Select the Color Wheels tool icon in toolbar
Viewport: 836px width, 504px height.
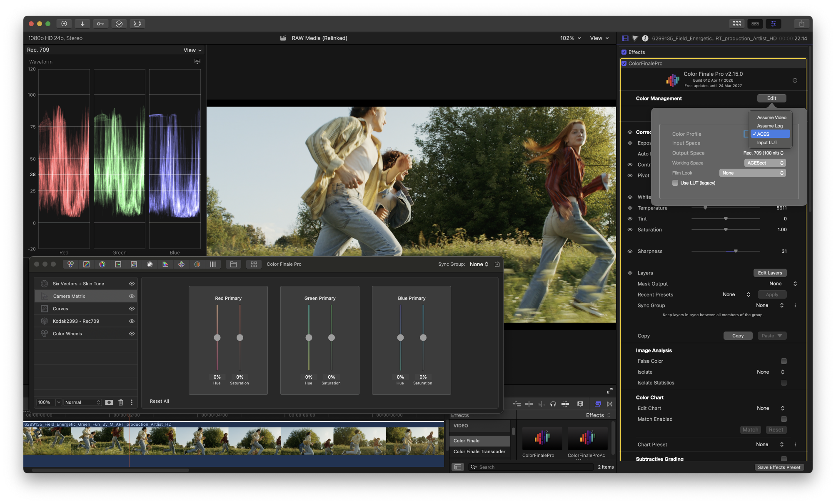pyautogui.click(x=70, y=264)
